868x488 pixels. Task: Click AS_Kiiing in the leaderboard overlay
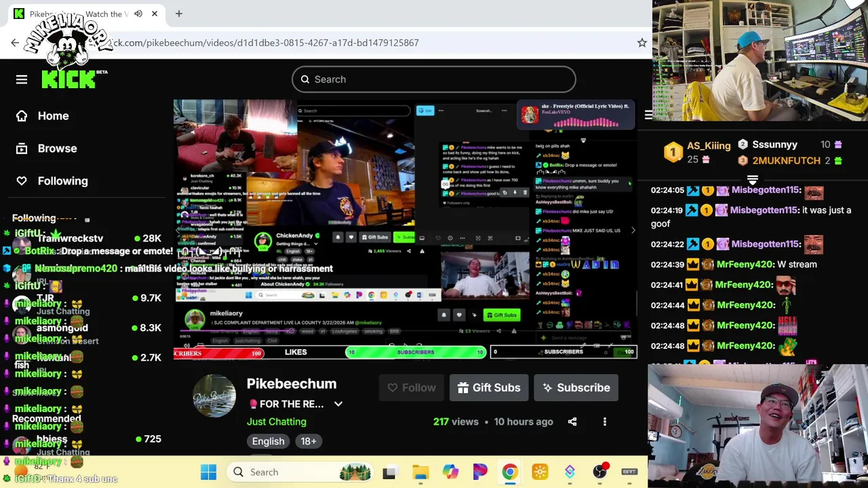(x=709, y=146)
